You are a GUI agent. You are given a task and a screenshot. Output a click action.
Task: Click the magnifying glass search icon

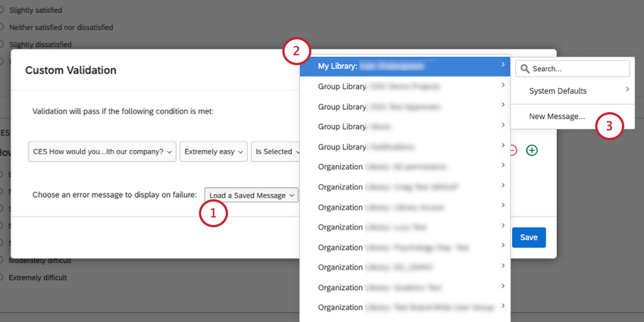524,69
